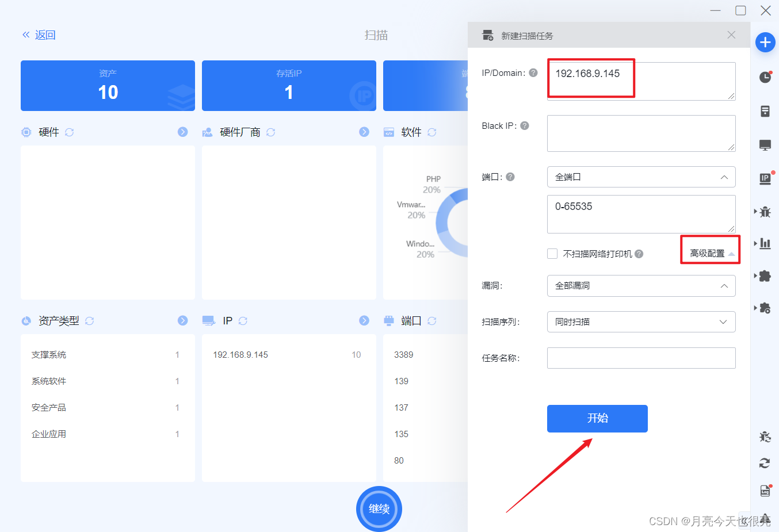
Task: Open the IP library icon in sidebar
Action: pos(765,178)
